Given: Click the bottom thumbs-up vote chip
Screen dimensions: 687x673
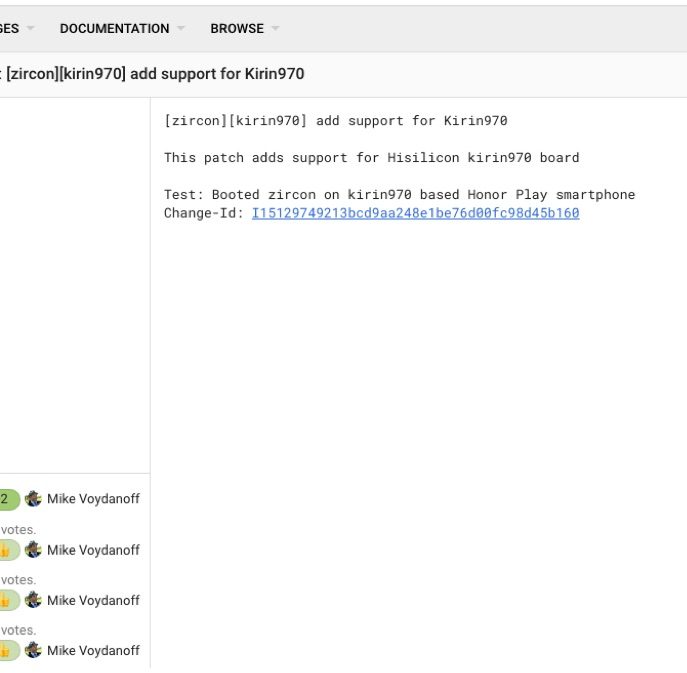Looking at the screenshot, I should (x=8, y=650).
